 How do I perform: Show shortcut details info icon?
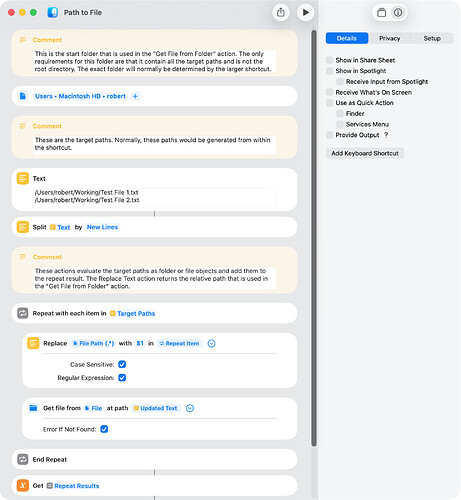coord(398,13)
